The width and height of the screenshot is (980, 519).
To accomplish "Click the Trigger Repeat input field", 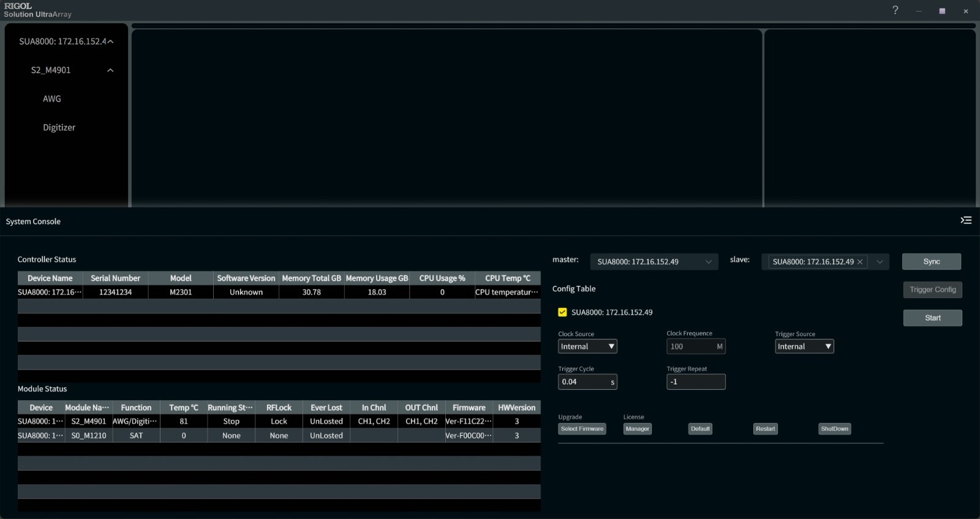I will click(696, 382).
